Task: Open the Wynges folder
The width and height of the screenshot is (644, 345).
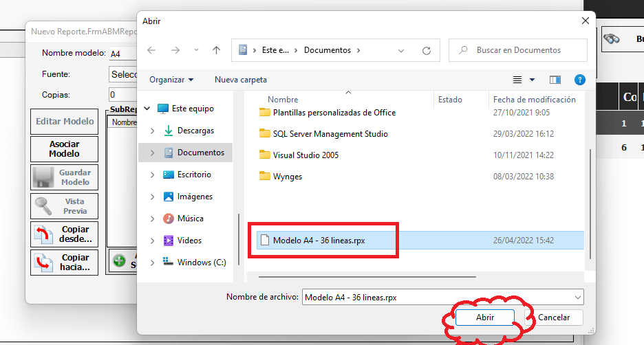Action: 287,177
